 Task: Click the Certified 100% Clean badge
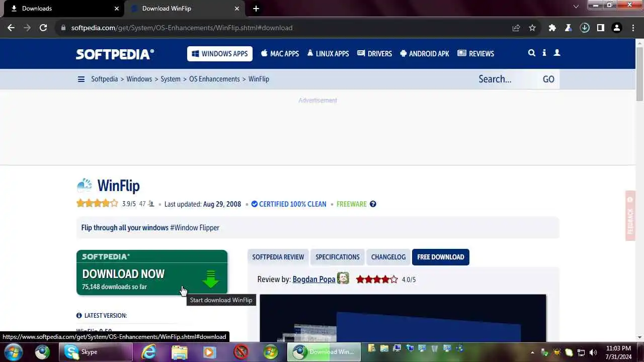pyautogui.click(x=289, y=204)
